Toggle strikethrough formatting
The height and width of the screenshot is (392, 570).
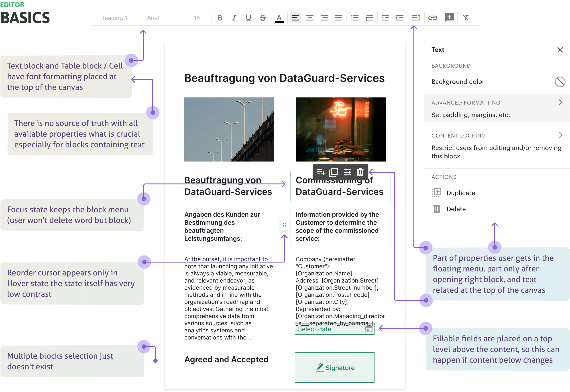(x=263, y=18)
